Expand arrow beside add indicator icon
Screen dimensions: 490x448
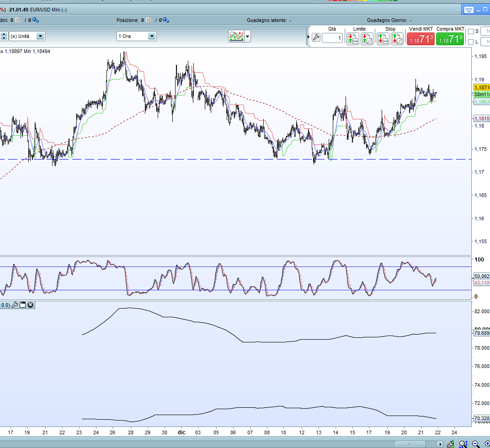[x=248, y=36]
